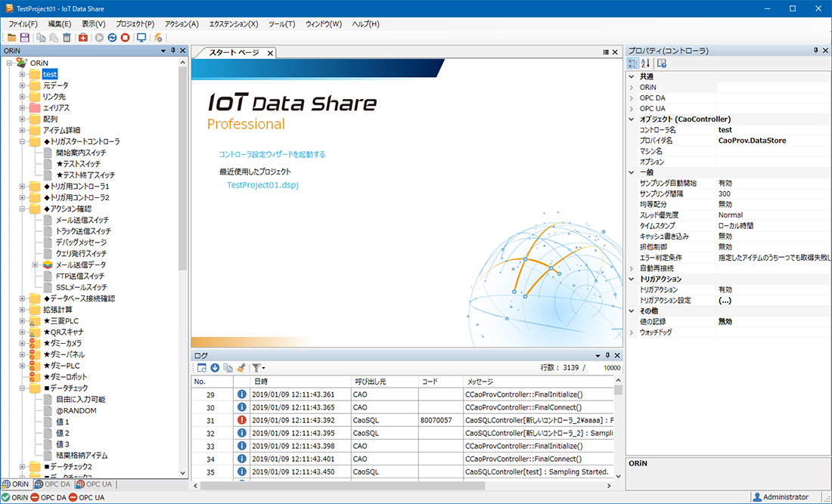The width and height of the screenshot is (832, 504).
Task: Select the categorized view icon in the properties panel
Action: [x=632, y=63]
